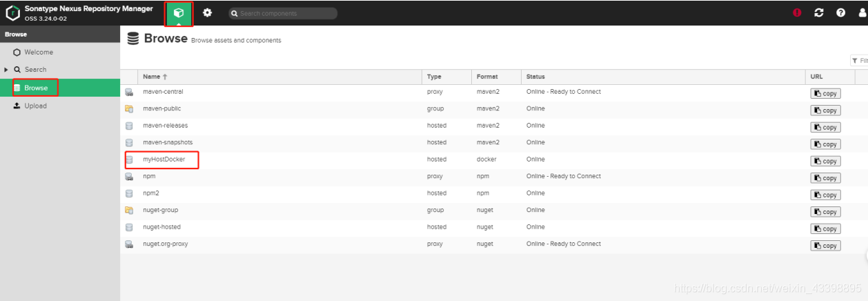
Task: Open the maven-snapshots repository name
Action: click(x=168, y=143)
